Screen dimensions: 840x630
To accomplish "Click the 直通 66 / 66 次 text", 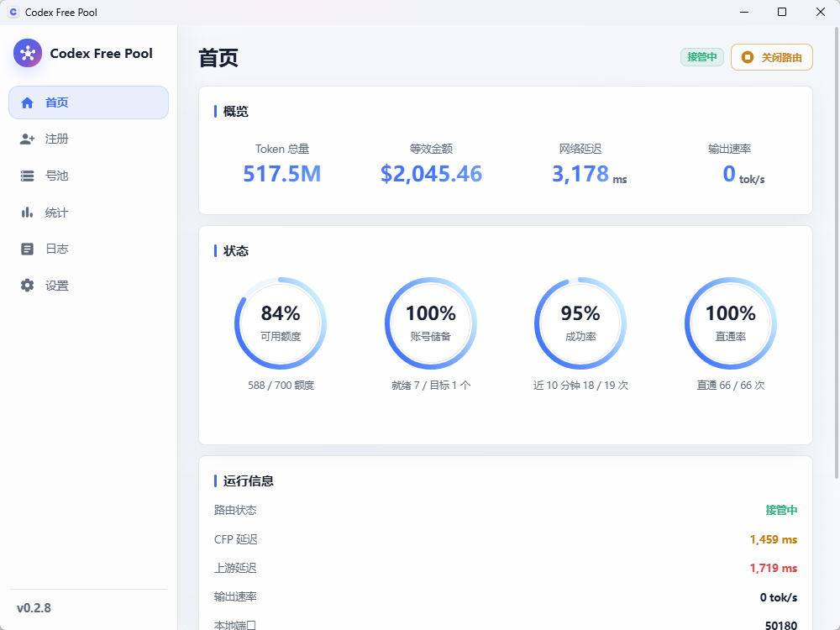I will tap(731, 386).
